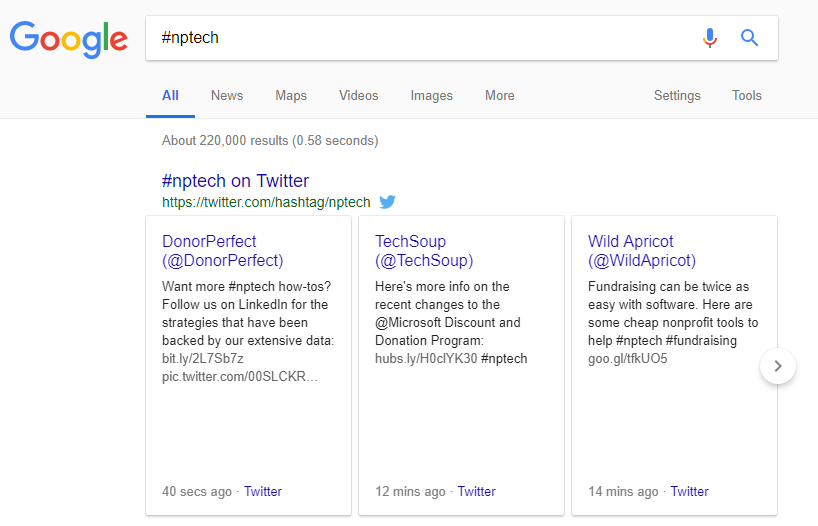Click the Google logo
This screenshot has width=818, height=526.
coord(69,39)
